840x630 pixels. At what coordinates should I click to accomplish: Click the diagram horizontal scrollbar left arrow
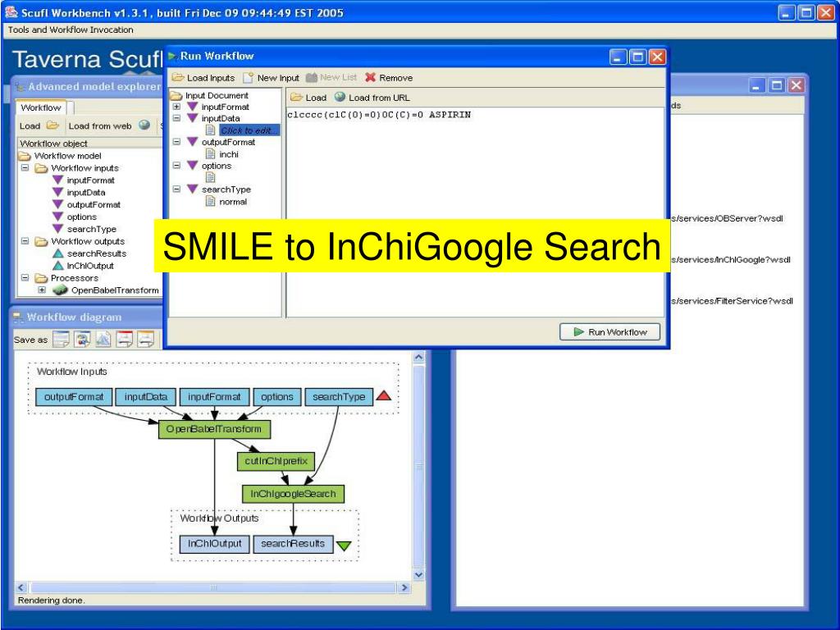[x=21, y=587]
